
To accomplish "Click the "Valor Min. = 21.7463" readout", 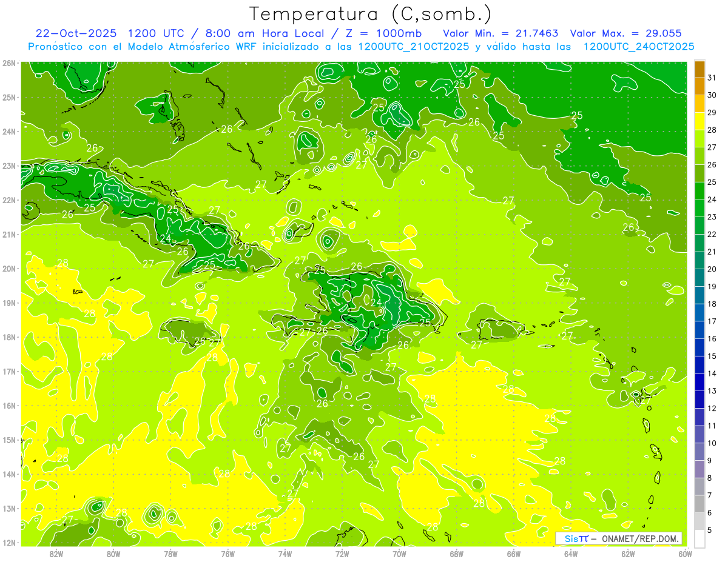I will [500, 33].
